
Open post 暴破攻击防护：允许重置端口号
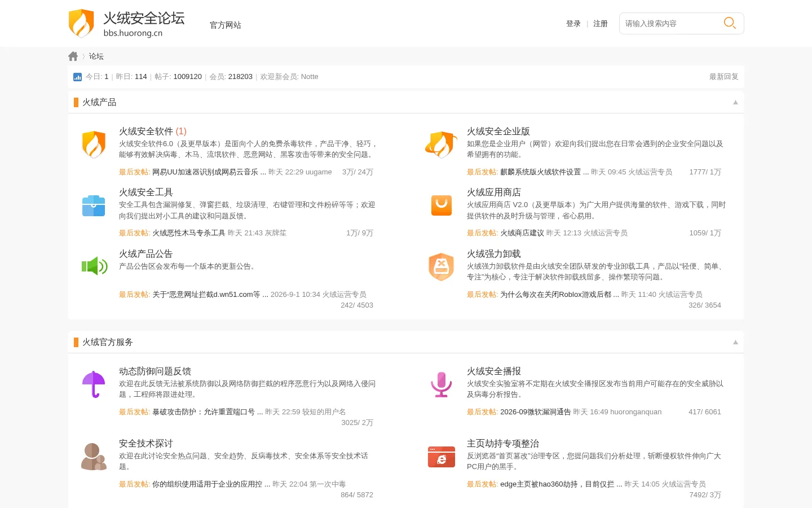tap(208, 412)
